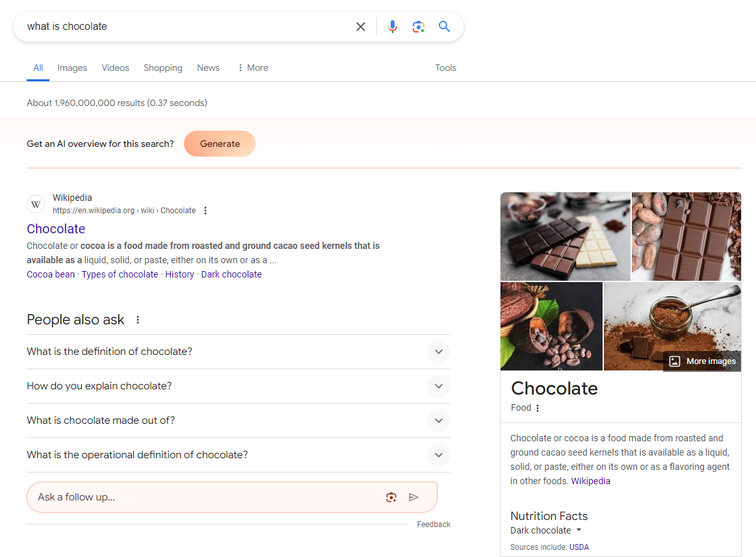
Task: Click the Generate AI overview button
Action: [x=220, y=144]
